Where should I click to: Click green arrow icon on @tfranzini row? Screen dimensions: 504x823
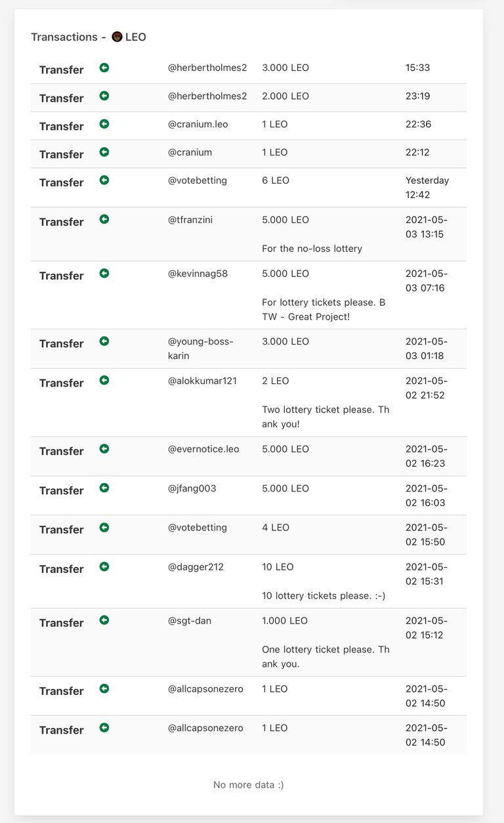click(x=104, y=220)
